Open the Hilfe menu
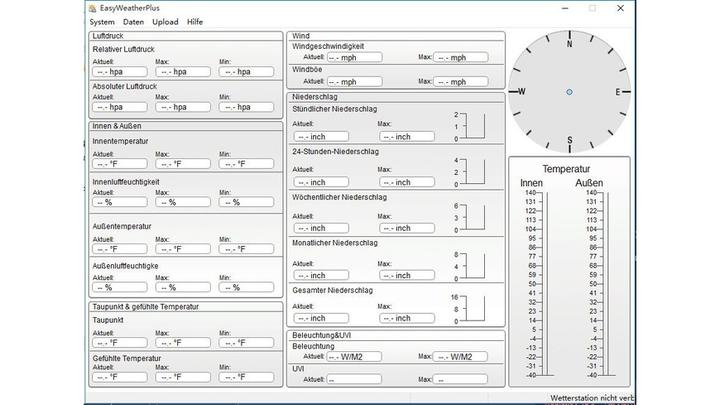The width and height of the screenshot is (720, 405). 195,22
